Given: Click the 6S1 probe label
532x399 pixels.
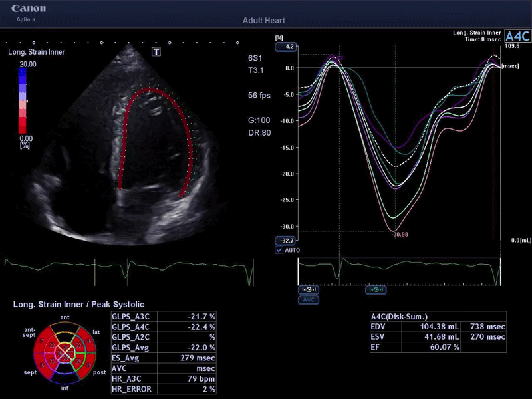Looking at the screenshot, I should tap(255, 58).
